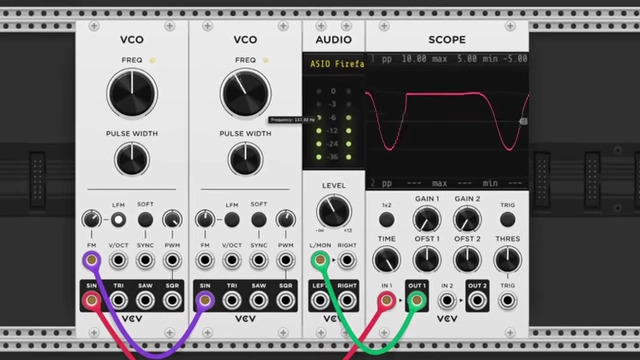Click the Scope waveform display
This screenshot has width=640, height=360.
pyautogui.click(x=447, y=121)
